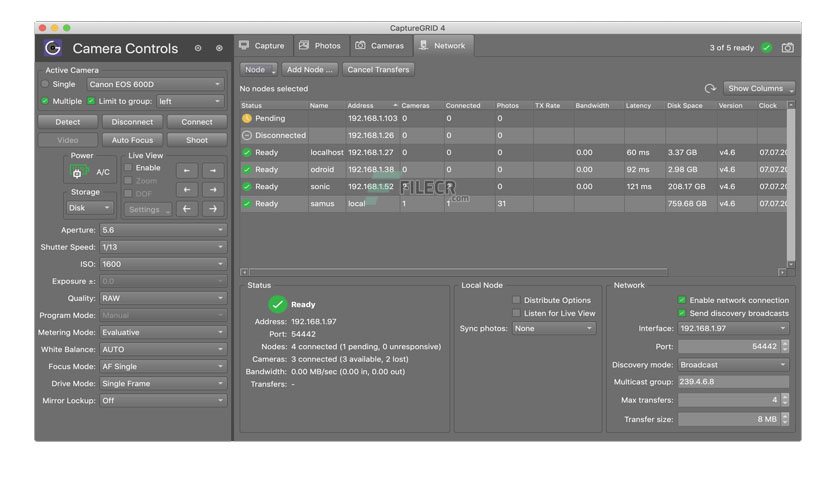Click the top left arrow in Live View
This screenshot has width=836, height=484.
(x=187, y=171)
